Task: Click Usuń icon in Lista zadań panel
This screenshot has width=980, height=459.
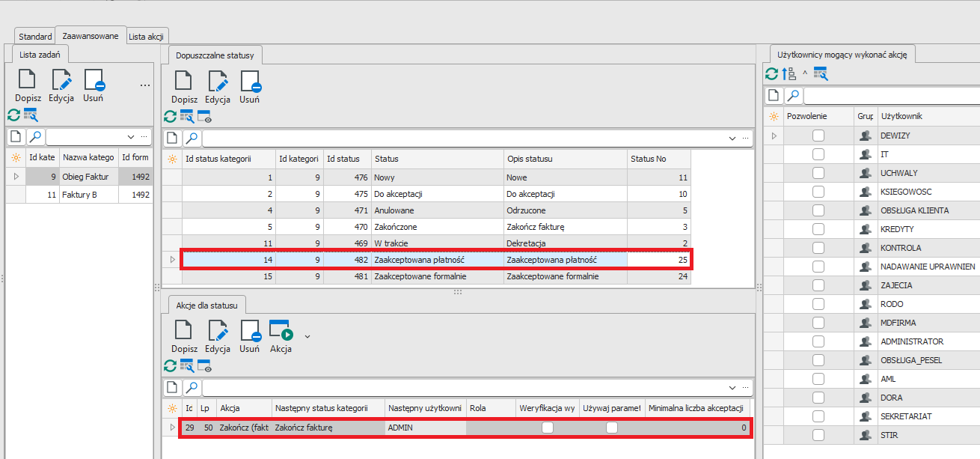Action: tap(94, 81)
